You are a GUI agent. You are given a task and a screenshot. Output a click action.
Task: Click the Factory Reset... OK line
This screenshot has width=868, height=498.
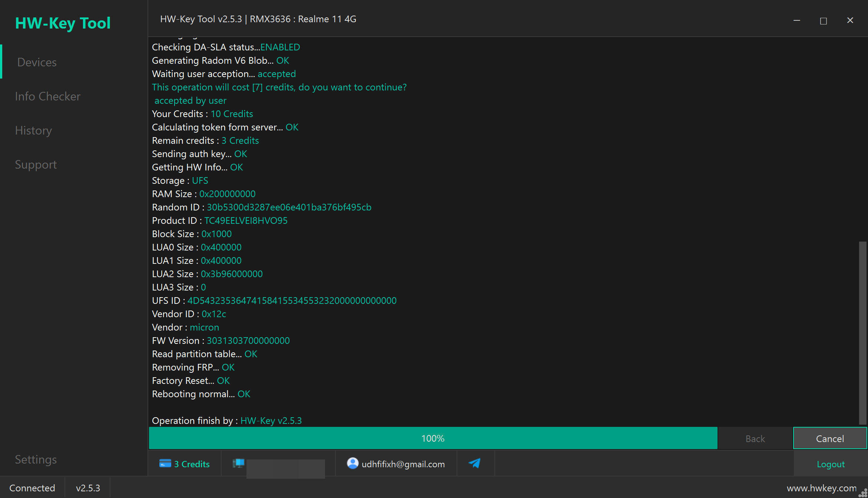click(191, 381)
